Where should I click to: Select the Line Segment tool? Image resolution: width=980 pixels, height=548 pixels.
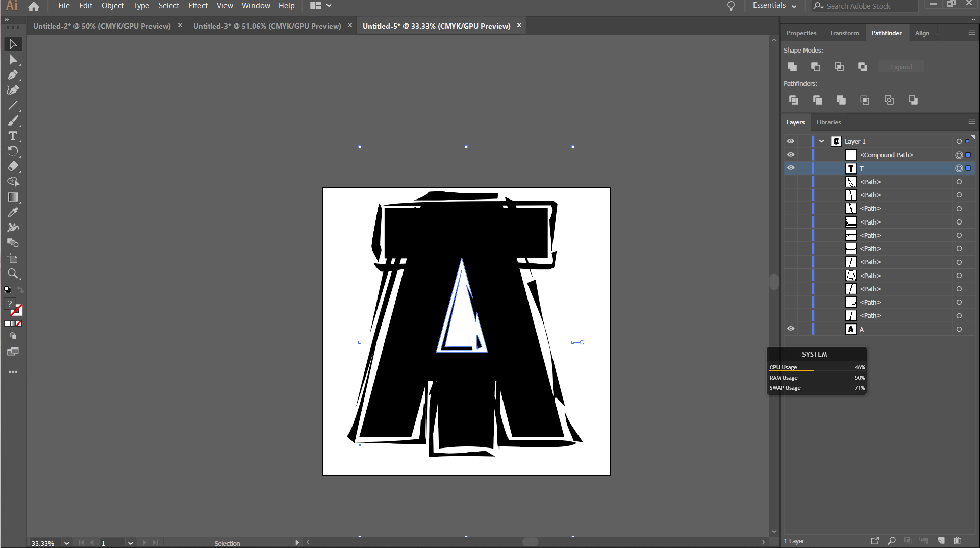13,106
